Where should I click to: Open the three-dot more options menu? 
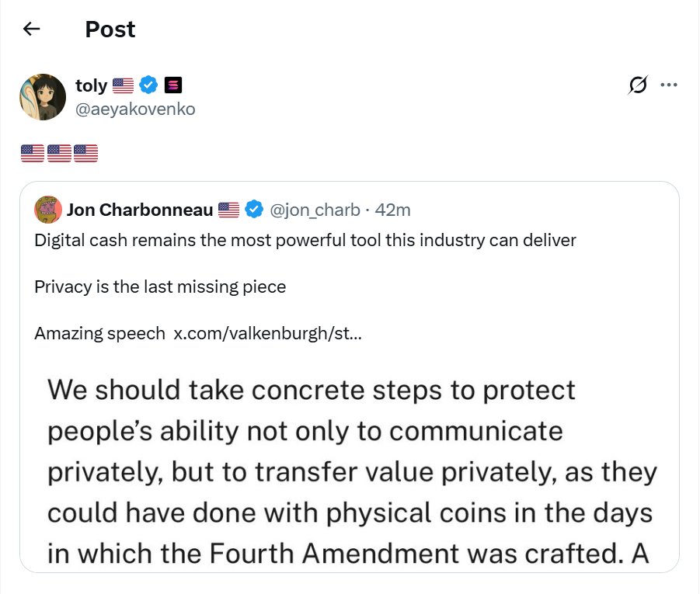tap(669, 85)
